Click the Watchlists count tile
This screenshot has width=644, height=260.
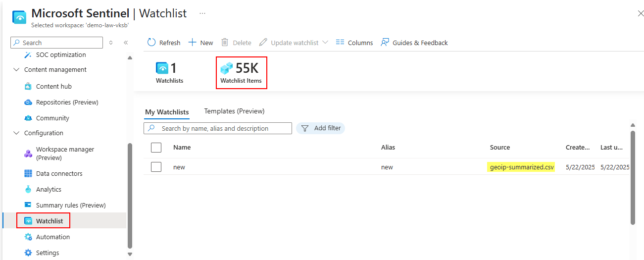(169, 73)
